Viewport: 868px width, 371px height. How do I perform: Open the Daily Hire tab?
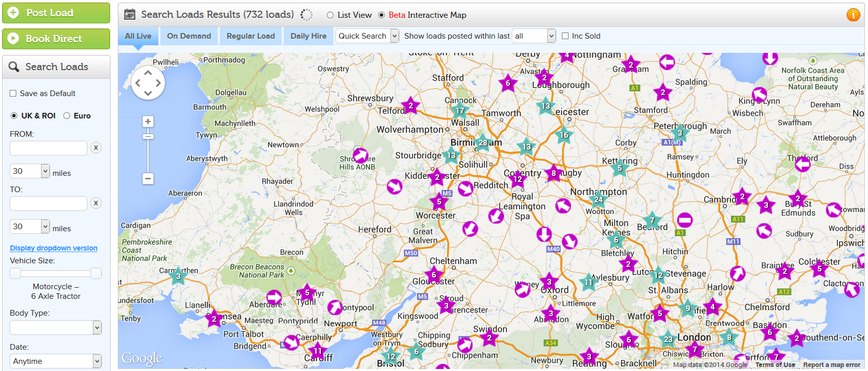click(x=308, y=36)
